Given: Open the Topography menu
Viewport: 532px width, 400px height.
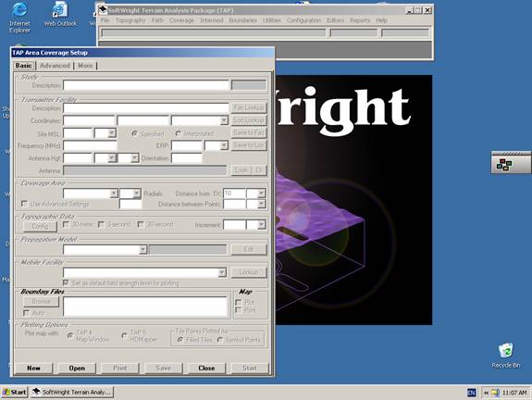Looking at the screenshot, I should pyautogui.click(x=130, y=20).
